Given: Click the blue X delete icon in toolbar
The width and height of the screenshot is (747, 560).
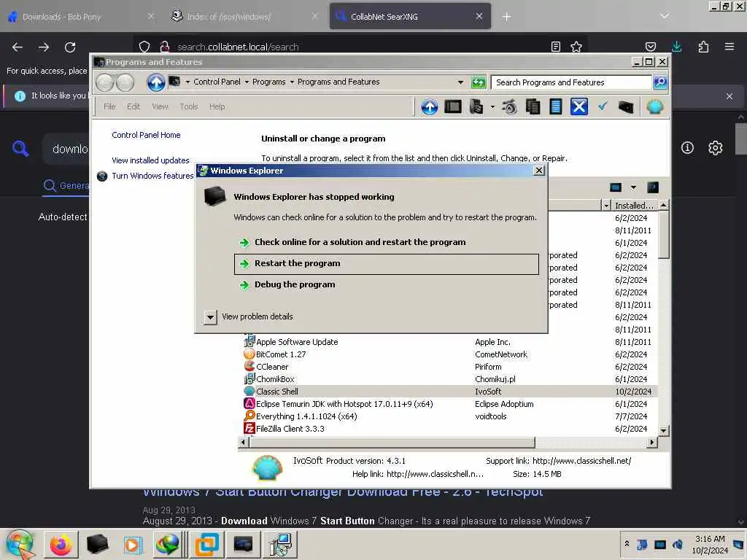Looking at the screenshot, I should (578, 106).
